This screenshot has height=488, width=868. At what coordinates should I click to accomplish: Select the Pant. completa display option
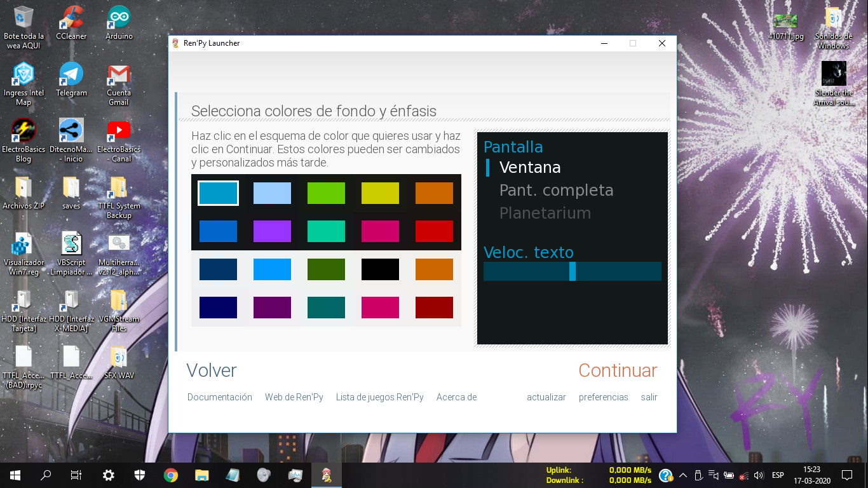(556, 191)
